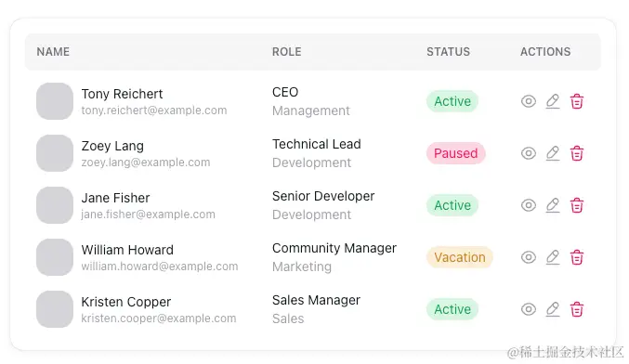Edit Tony Reichert's user entry
The height and width of the screenshot is (364, 629).
pyautogui.click(x=553, y=101)
